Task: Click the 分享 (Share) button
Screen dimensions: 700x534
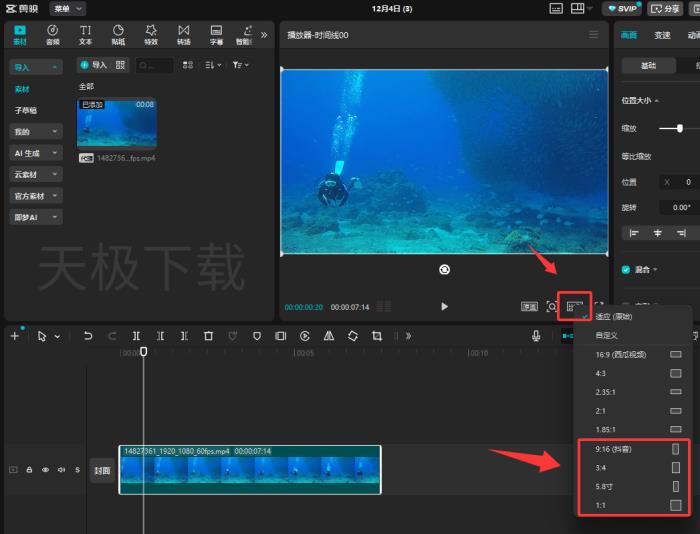Action: pos(665,8)
